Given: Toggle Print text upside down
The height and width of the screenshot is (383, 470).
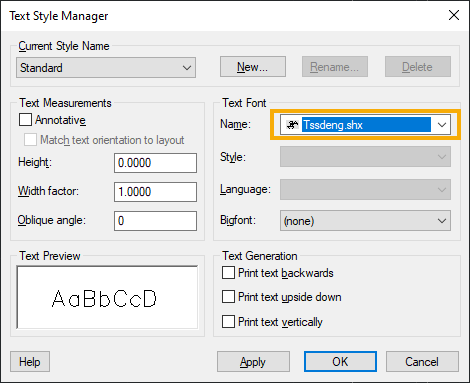Looking at the screenshot, I should click(x=228, y=297).
